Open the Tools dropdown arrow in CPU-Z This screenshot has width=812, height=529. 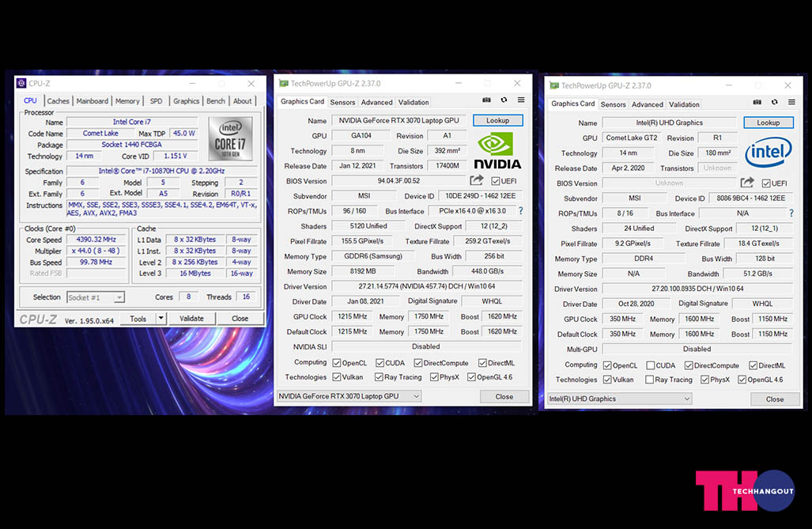click(x=161, y=319)
